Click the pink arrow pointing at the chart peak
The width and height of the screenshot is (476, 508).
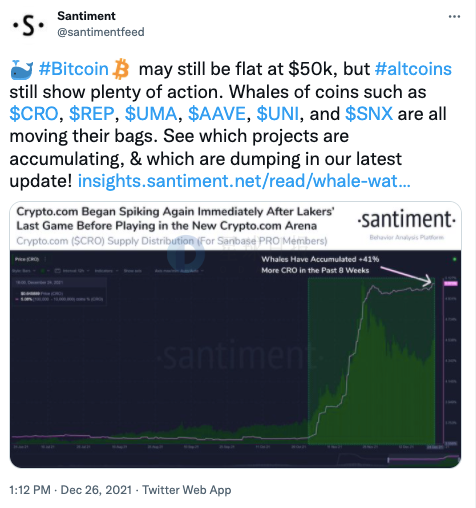tap(407, 276)
